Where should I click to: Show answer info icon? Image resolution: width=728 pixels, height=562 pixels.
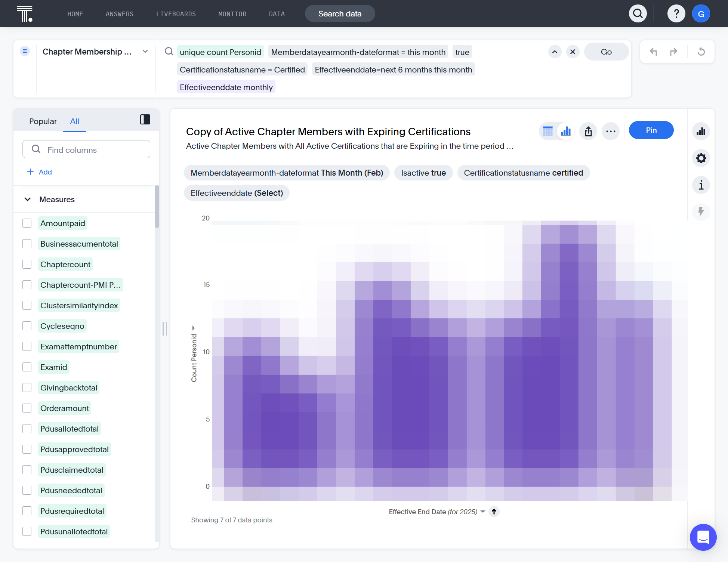coord(701,185)
